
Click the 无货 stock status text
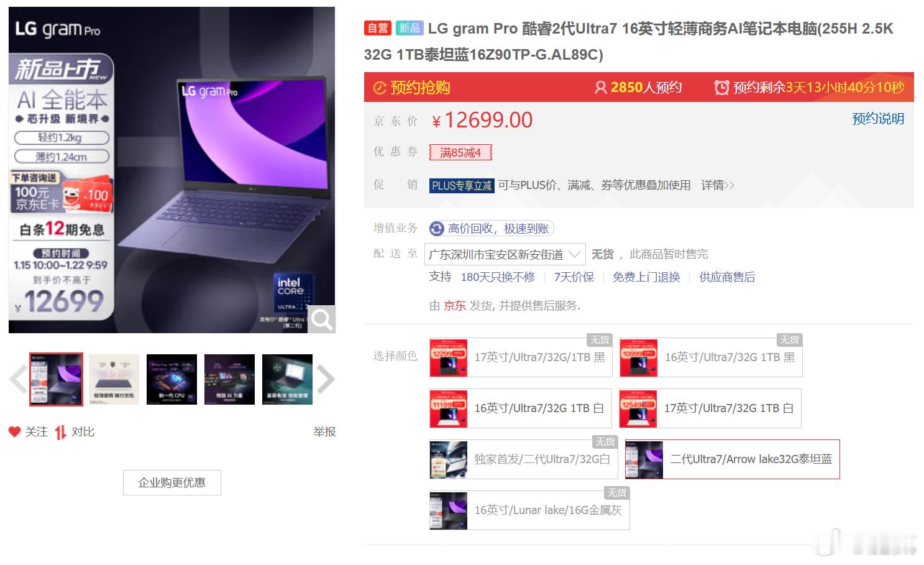(x=602, y=254)
